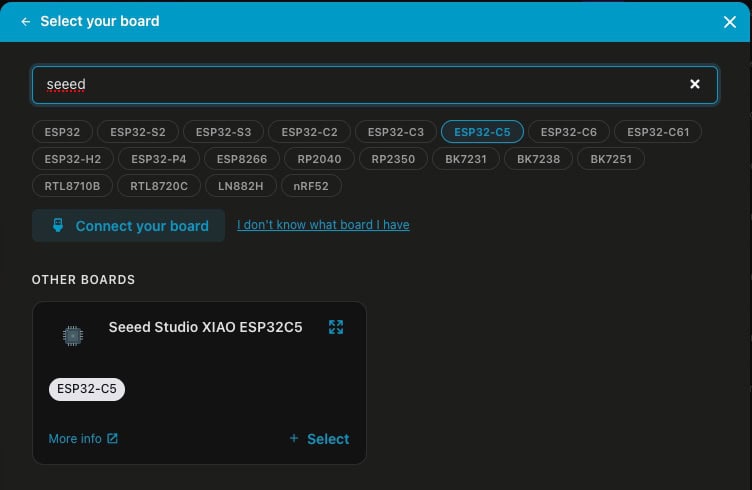Filter boards by ESP32-P4

[x=159, y=159]
